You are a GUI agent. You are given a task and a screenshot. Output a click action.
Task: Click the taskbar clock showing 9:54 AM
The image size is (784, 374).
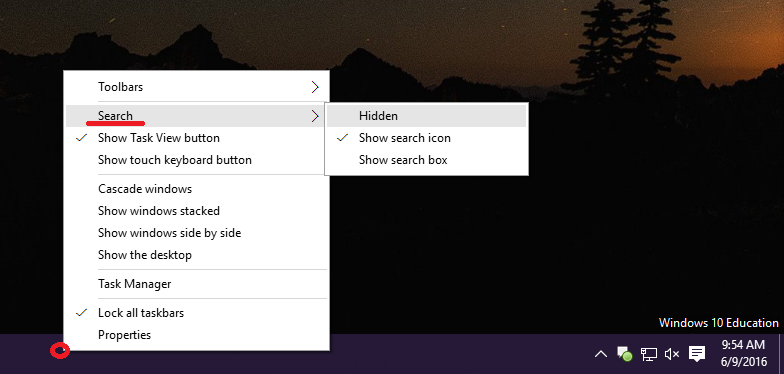click(744, 354)
